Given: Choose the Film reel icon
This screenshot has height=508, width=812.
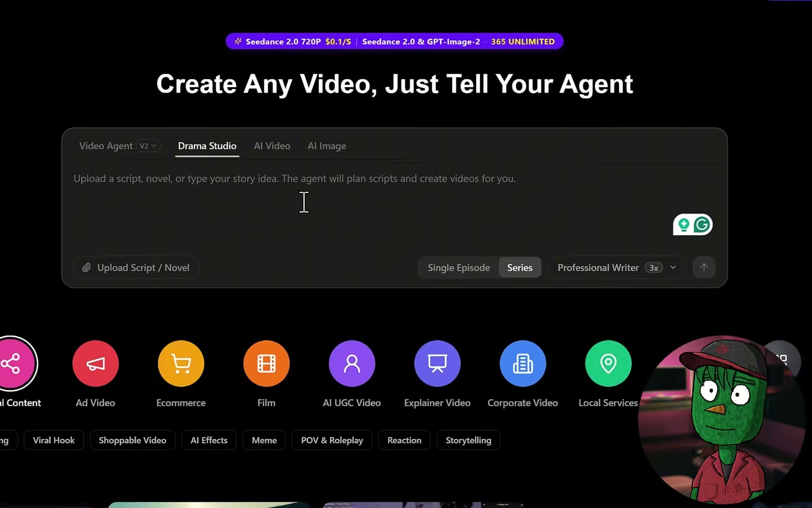Looking at the screenshot, I should coord(266,364).
